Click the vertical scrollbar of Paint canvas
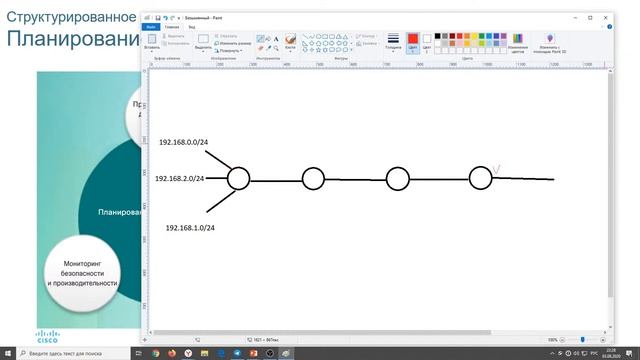The width and height of the screenshot is (640, 360). 610,186
